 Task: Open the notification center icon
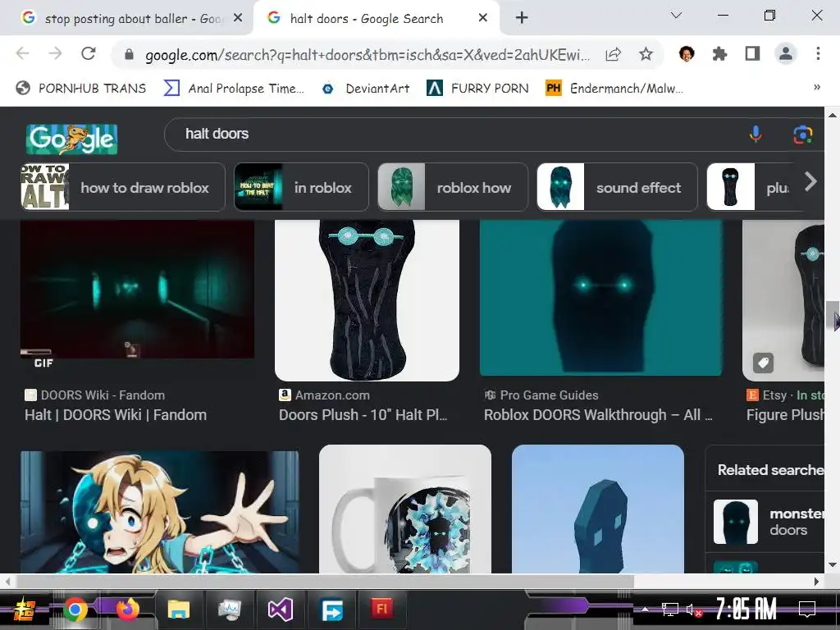[x=807, y=609]
